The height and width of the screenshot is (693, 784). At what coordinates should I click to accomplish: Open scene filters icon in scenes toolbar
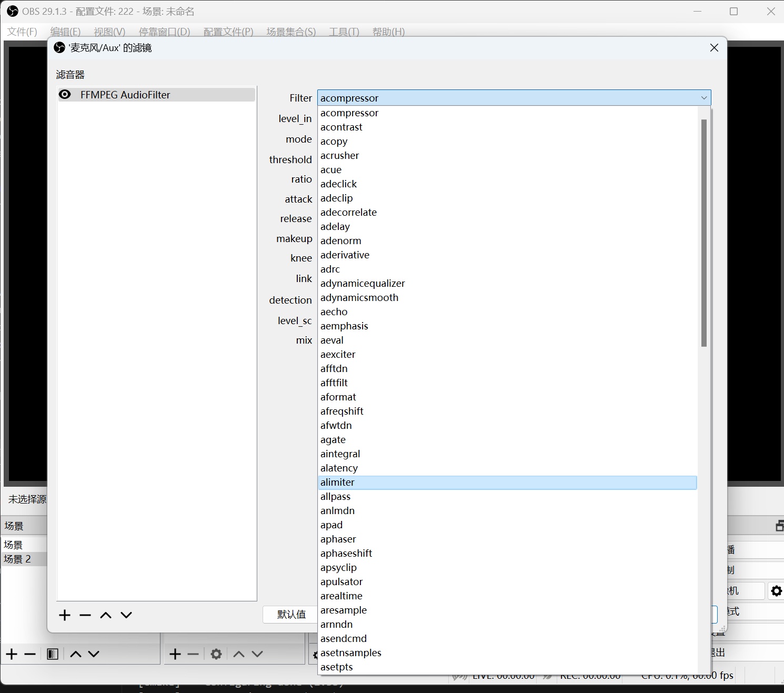click(x=53, y=654)
